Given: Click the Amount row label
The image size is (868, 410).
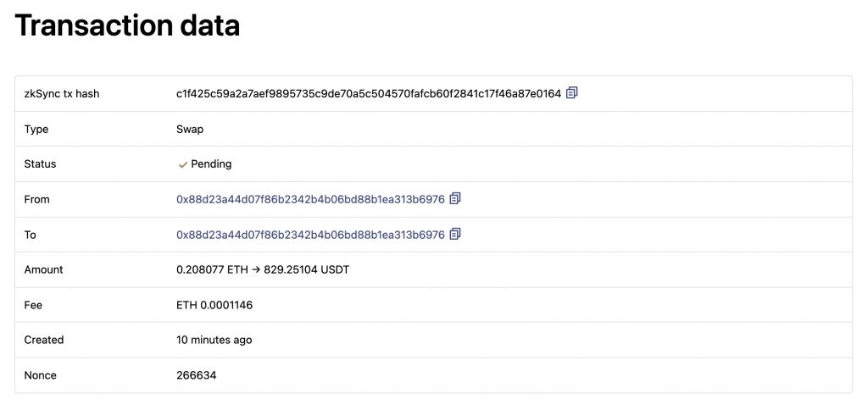Looking at the screenshot, I should click(x=44, y=270).
